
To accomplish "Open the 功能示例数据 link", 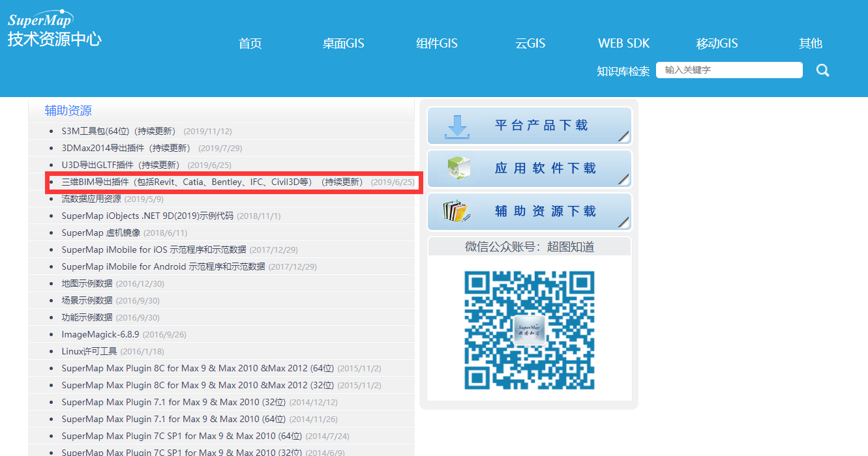I will point(87,317).
